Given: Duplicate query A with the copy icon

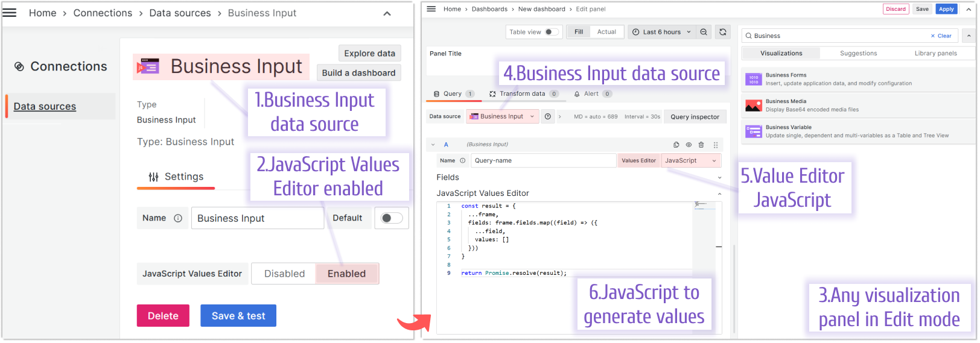Looking at the screenshot, I should tap(676, 145).
